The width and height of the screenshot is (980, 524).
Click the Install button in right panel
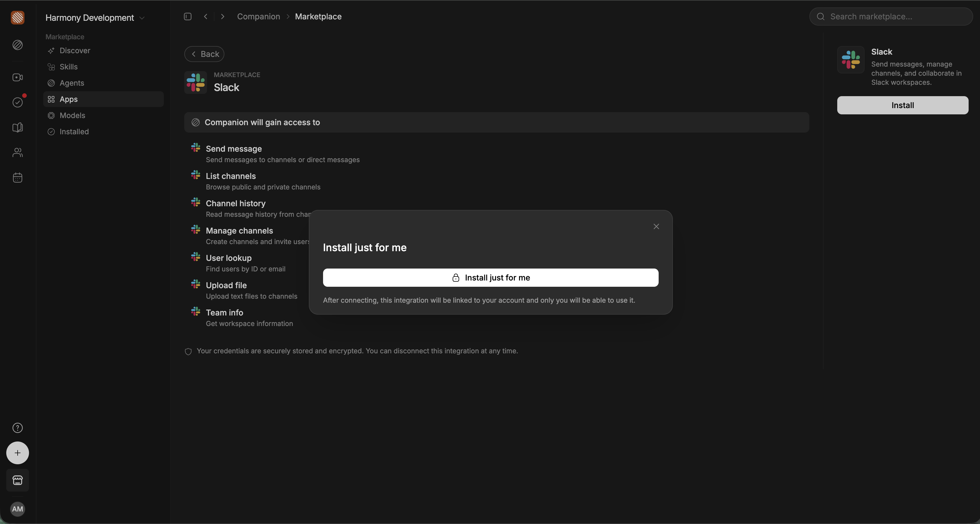(x=902, y=105)
